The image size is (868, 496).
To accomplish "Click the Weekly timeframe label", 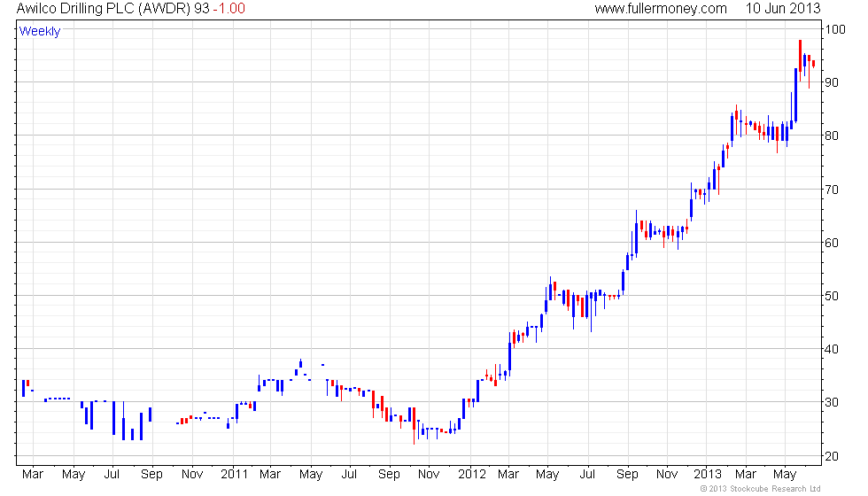I will pyautogui.click(x=39, y=32).
